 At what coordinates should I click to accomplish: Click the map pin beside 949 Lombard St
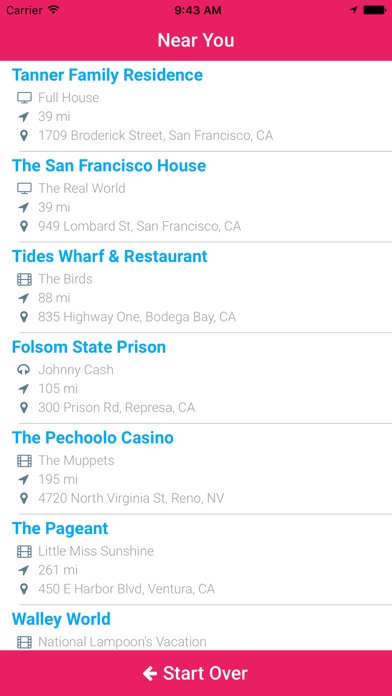tap(24, 226)
